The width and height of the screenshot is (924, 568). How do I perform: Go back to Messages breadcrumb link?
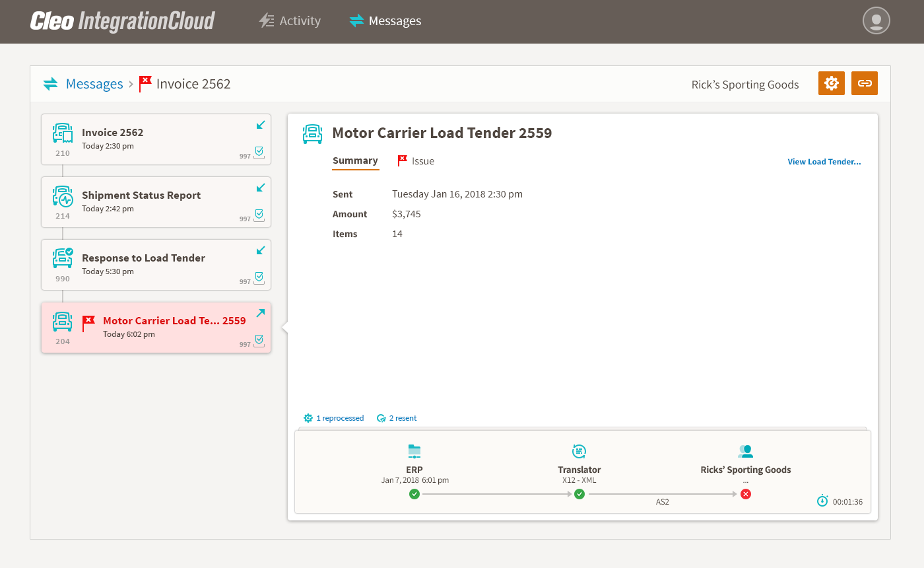tap(94, 84)
